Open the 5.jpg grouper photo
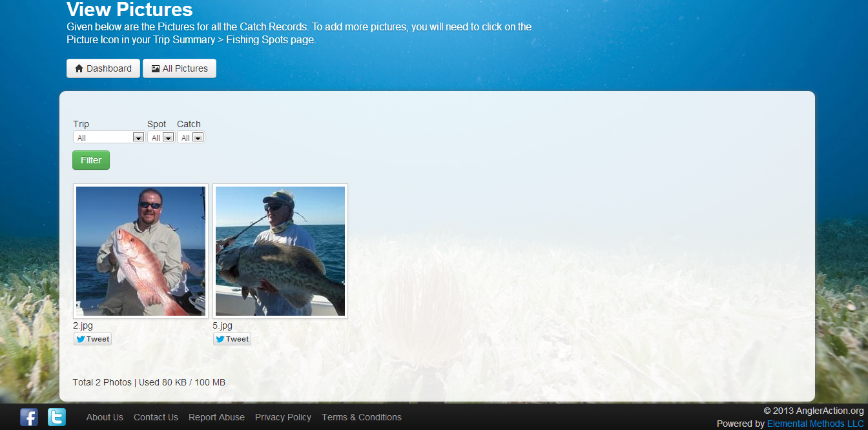868x430 pixels. pos(280,251)
